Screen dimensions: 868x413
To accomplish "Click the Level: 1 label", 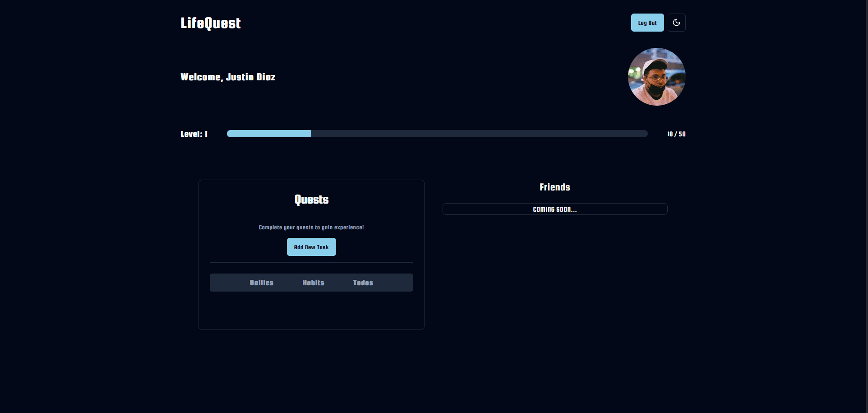I will (194, 134).
